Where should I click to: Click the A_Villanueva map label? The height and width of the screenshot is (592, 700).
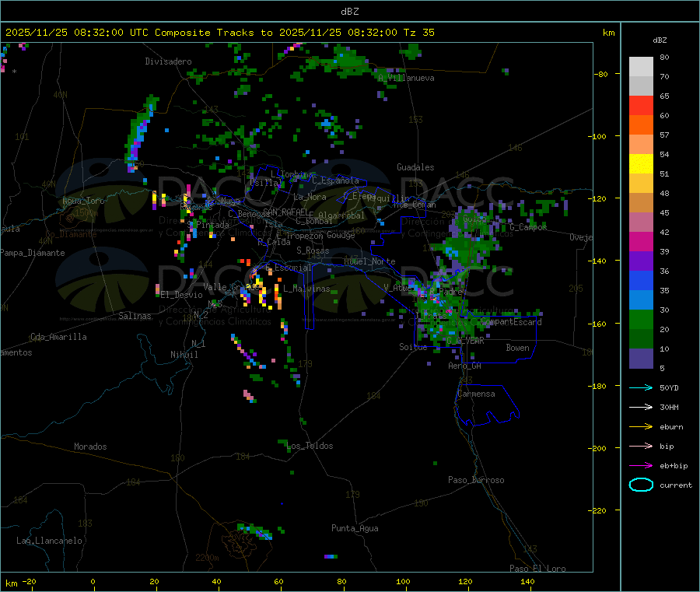[406, 78]
